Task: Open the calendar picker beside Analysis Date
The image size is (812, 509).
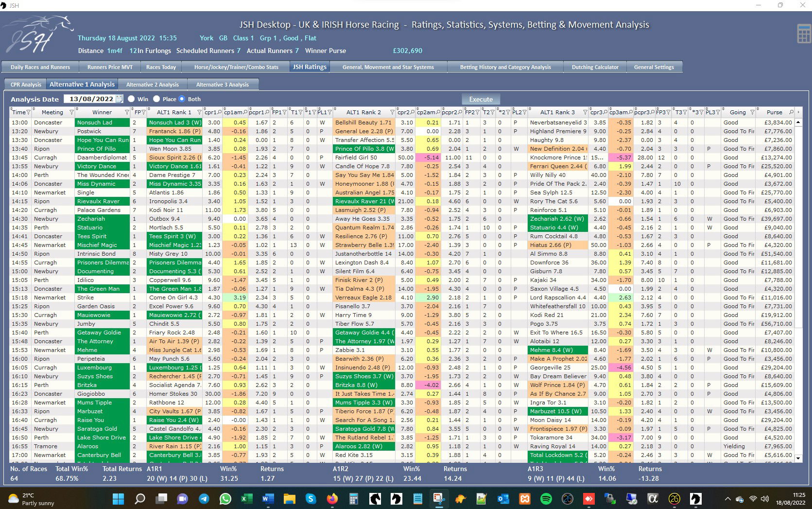Action: pyautogui.click(x=120, y=99)
